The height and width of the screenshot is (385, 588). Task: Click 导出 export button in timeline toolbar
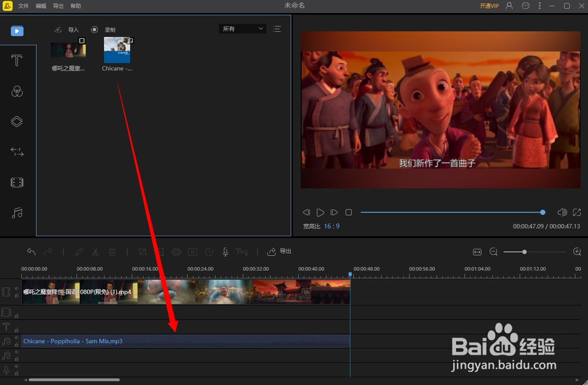tap(279, 252)
